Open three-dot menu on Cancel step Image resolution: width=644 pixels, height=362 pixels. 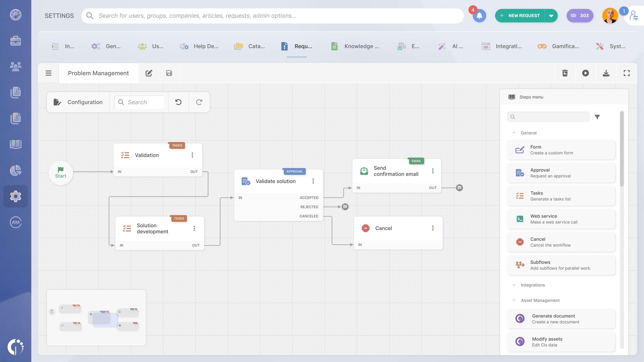(x=433, y=228)
